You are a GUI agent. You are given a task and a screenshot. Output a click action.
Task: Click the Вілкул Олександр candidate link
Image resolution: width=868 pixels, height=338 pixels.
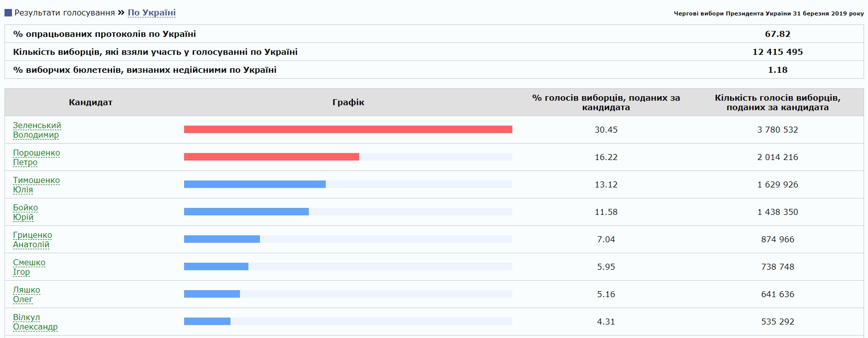coord(35,322)
